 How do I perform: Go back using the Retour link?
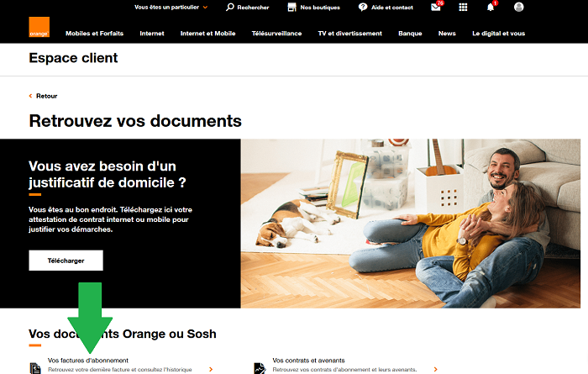pos(46,96)
